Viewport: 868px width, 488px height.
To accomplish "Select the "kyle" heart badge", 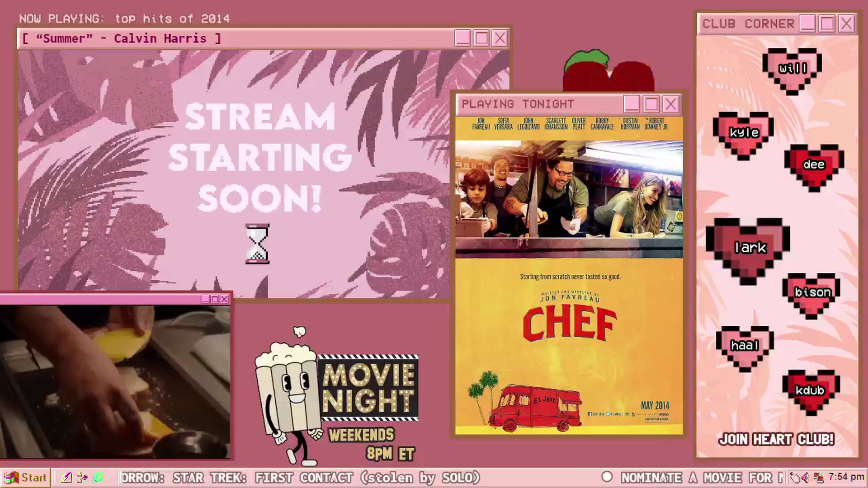I will tap(743, 135).
